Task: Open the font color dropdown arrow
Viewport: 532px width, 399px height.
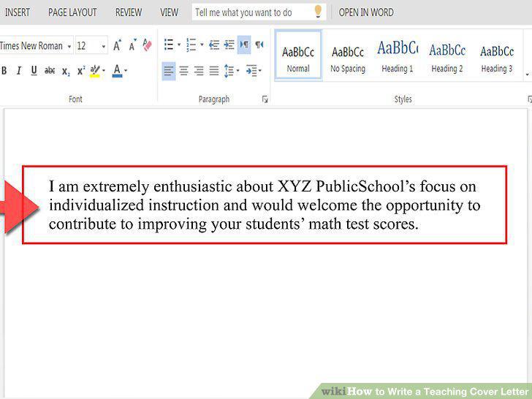Action: pyautogui.click(x=126, y=71)
